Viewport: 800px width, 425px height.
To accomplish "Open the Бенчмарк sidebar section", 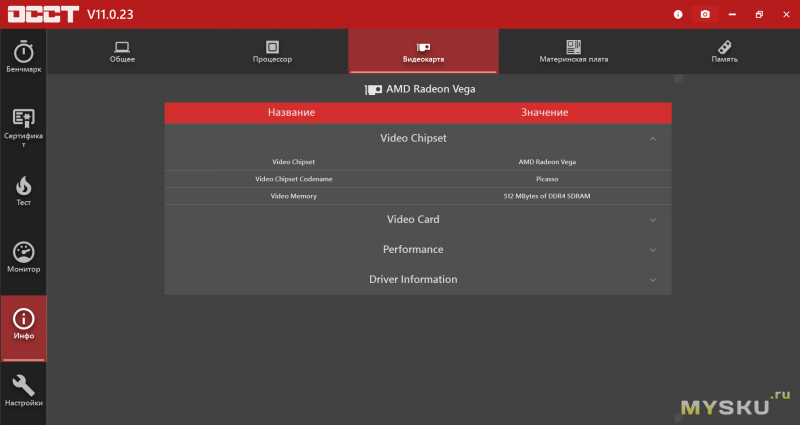I will 23,57.
